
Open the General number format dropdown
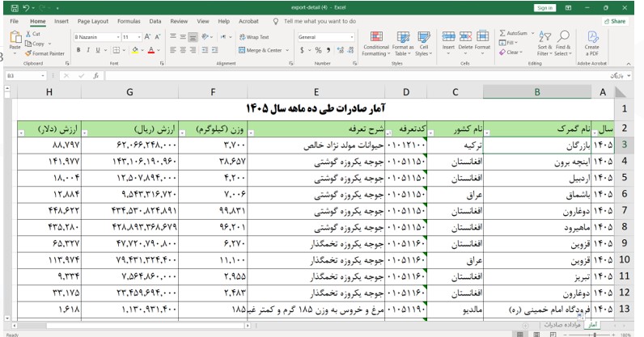[352, 37]
